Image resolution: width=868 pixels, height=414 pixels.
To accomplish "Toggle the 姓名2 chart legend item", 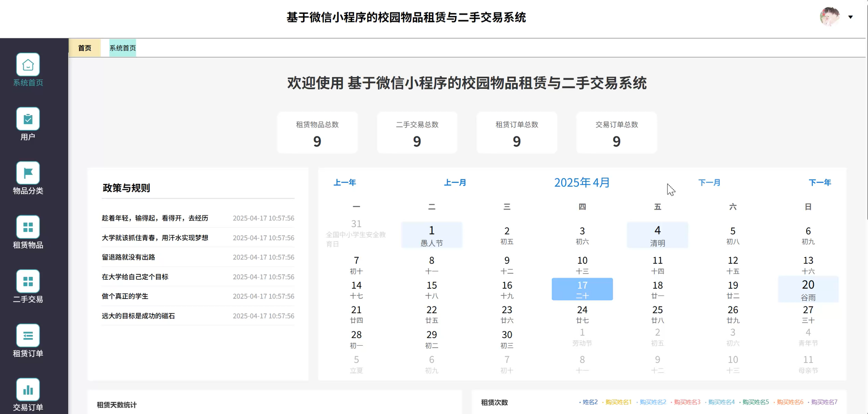I will [589, 402].
